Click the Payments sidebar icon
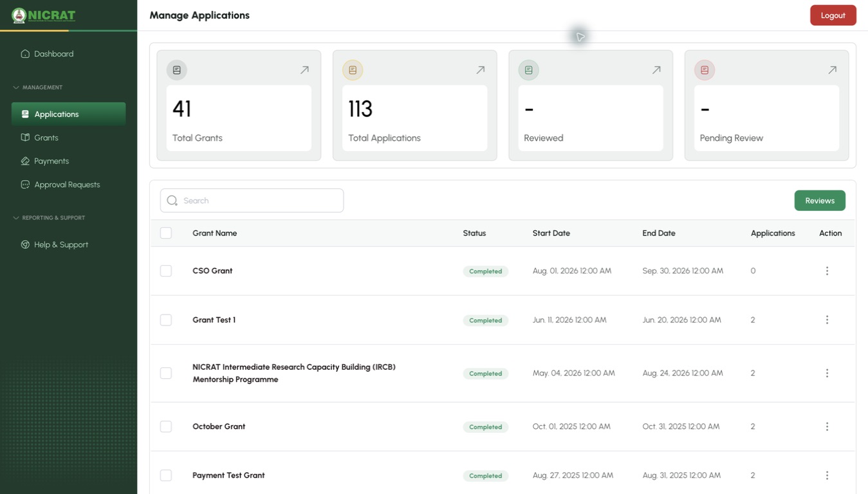868x494 pixels. (x=25, y=161)
